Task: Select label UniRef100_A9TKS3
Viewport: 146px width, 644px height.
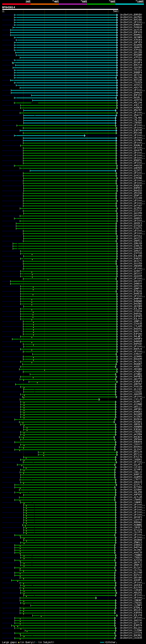Action: coord(131,85)
